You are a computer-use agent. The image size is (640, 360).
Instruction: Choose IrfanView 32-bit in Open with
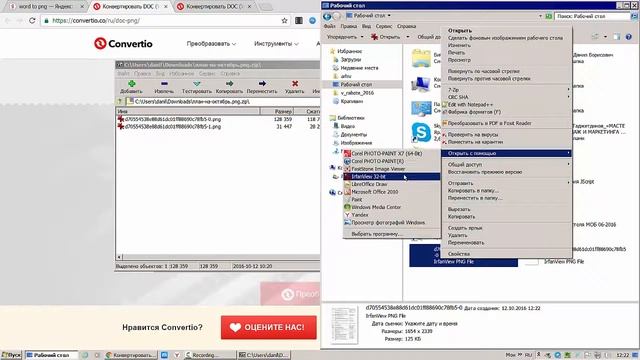pos(391,176)
